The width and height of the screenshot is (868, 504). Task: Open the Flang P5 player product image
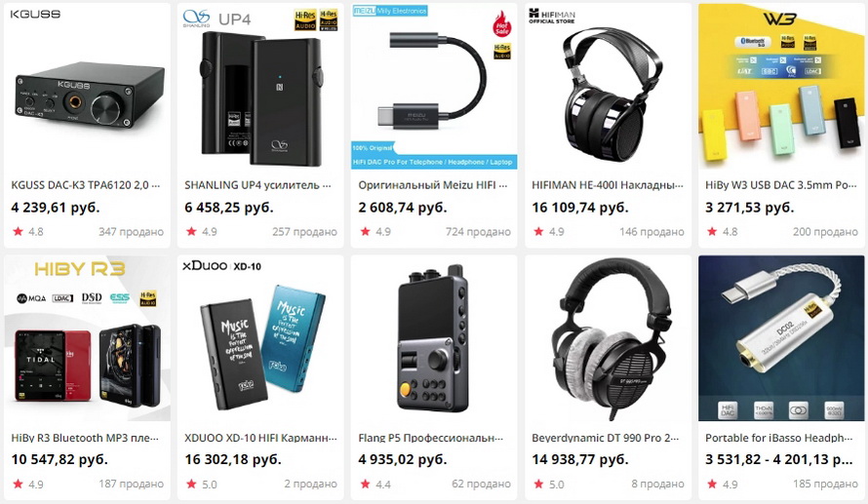(434, 338)
